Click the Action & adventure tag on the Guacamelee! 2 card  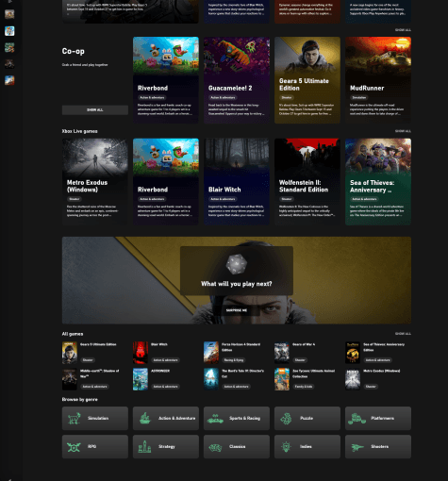(x=223, y=97)
